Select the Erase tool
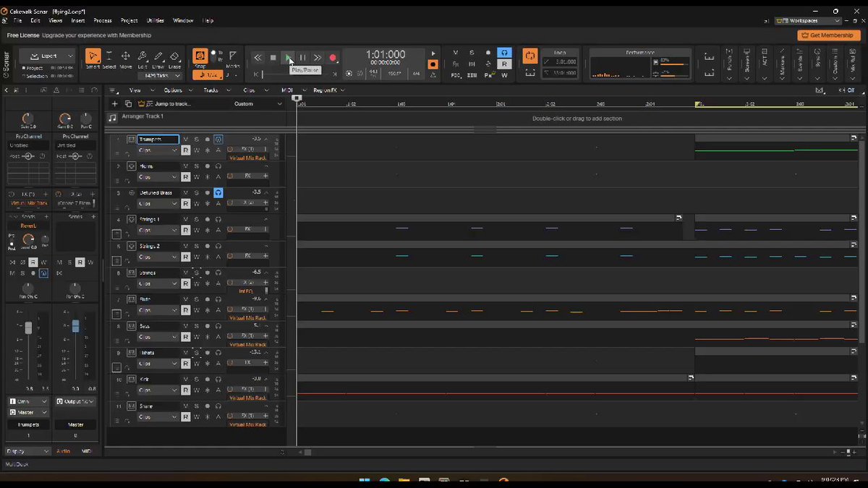 point(175,59)
